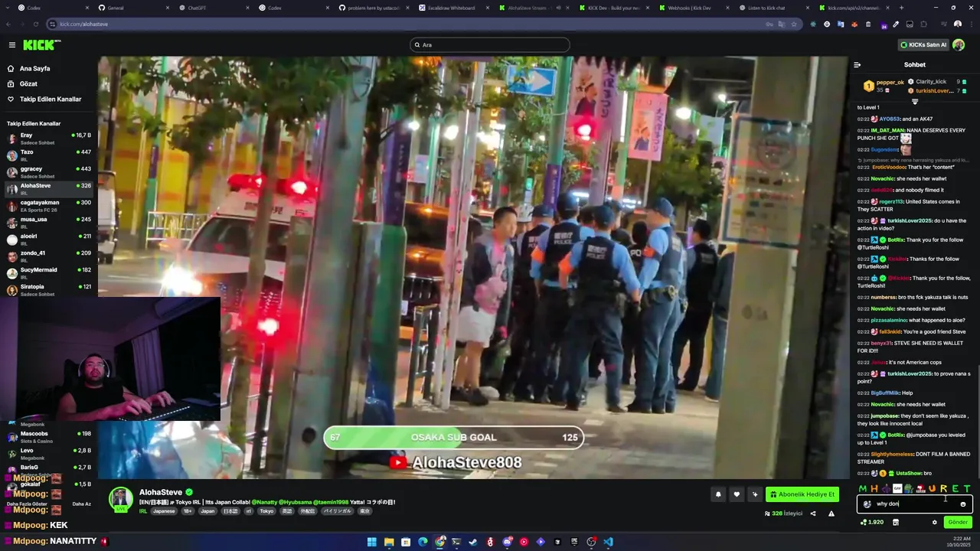Click the Japanese stream tag
The height and width of the screenshot is (551, 980).
(164, 511)
